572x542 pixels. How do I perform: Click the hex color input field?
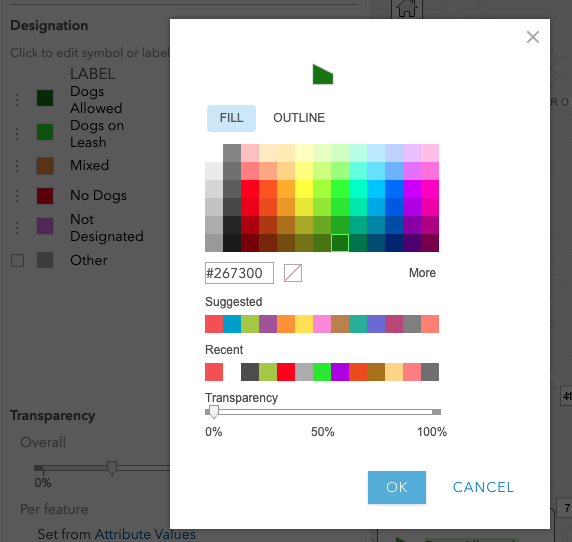(239, 273)
